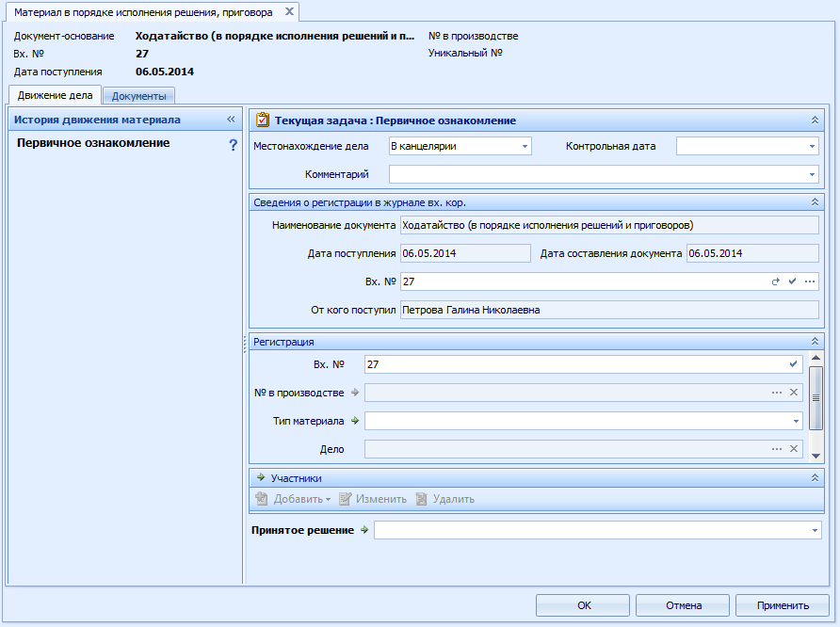Open the Принятое решение dropdown

click(x=815, y=530)
